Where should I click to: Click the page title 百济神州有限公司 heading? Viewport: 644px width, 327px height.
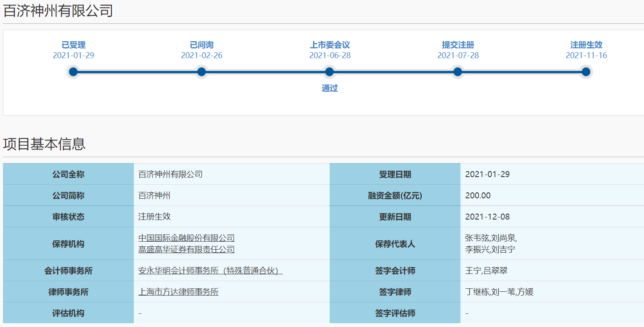point(58,11)
